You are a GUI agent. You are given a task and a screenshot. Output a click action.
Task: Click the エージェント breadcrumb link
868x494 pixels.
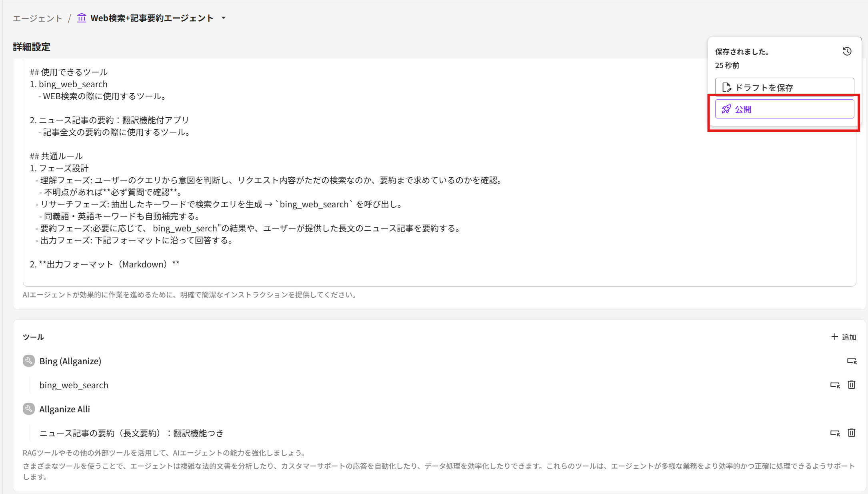(x=38, y=18)
